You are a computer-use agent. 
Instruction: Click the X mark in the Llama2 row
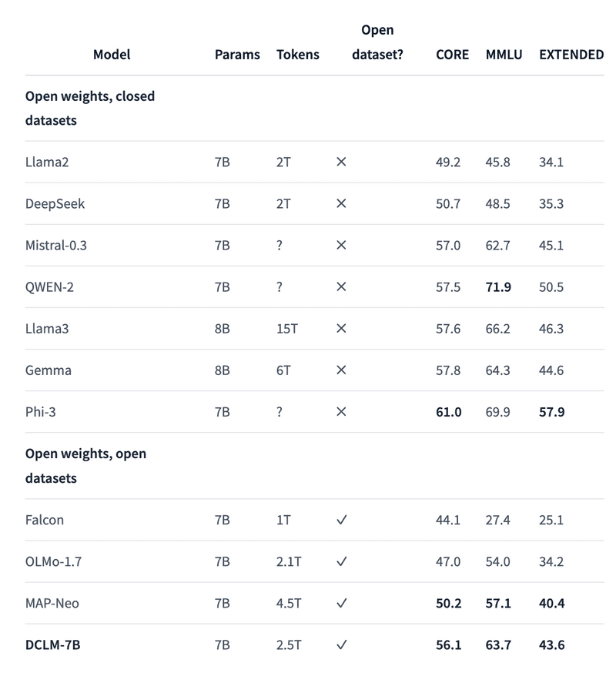pos(342,162)
